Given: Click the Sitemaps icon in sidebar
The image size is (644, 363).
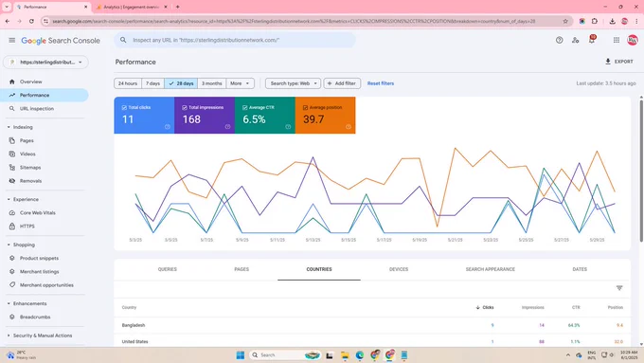Looking at the screenshot, I should coord(12,168).
